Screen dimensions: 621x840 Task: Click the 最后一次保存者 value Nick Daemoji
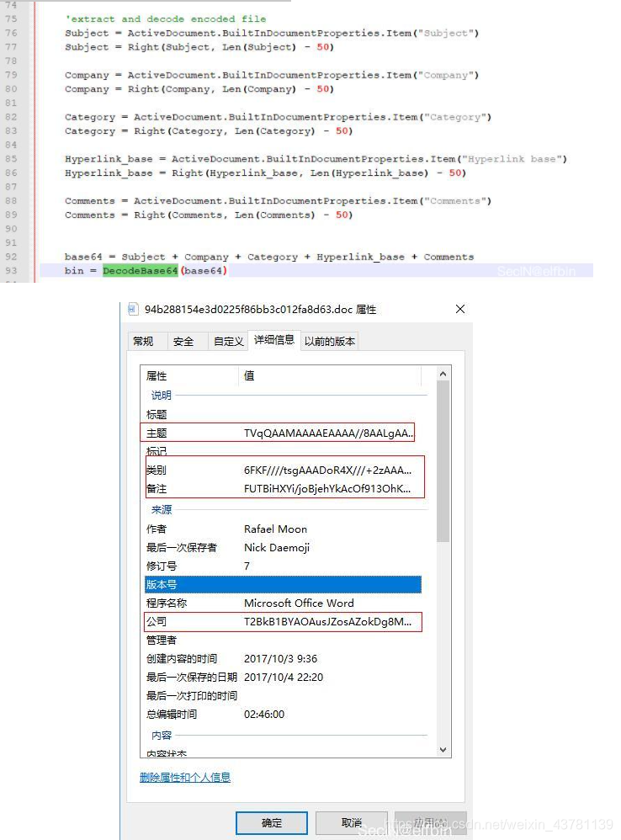point(277,547)
